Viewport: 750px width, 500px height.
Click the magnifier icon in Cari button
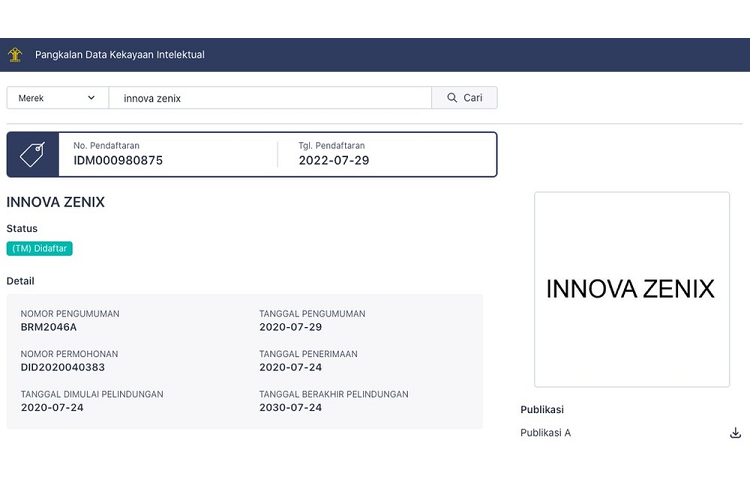[x=450, y=98]
